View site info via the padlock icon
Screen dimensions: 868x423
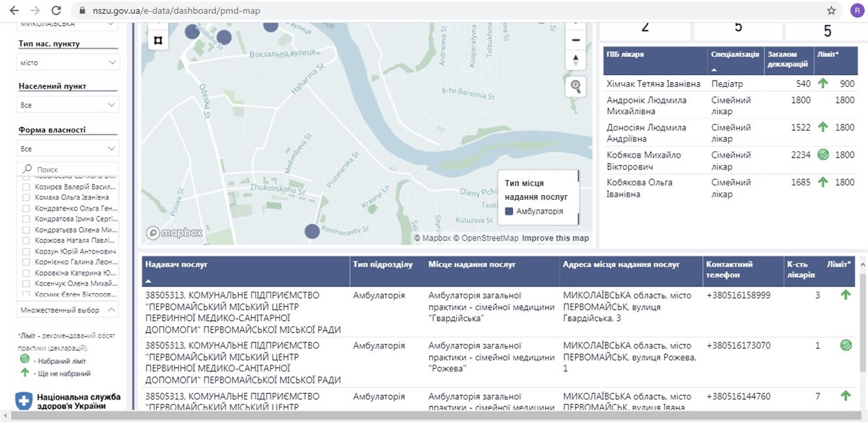(x=83, y=11)
